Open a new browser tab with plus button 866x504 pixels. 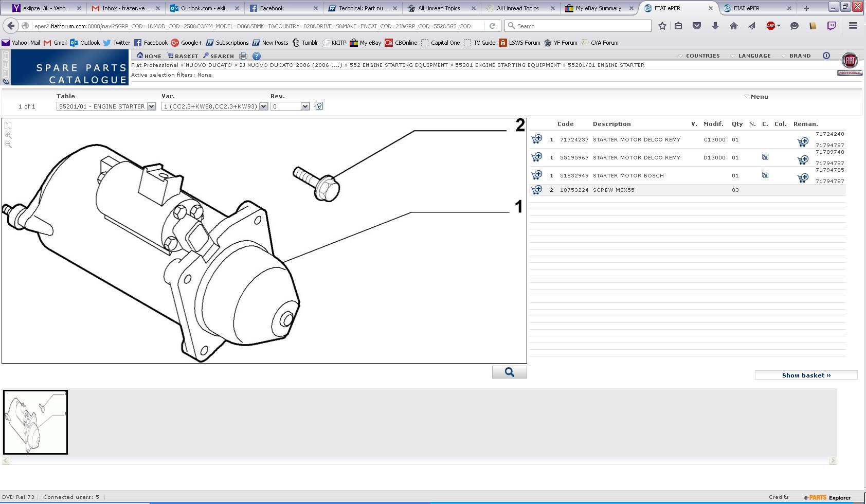tap(806, 8)
